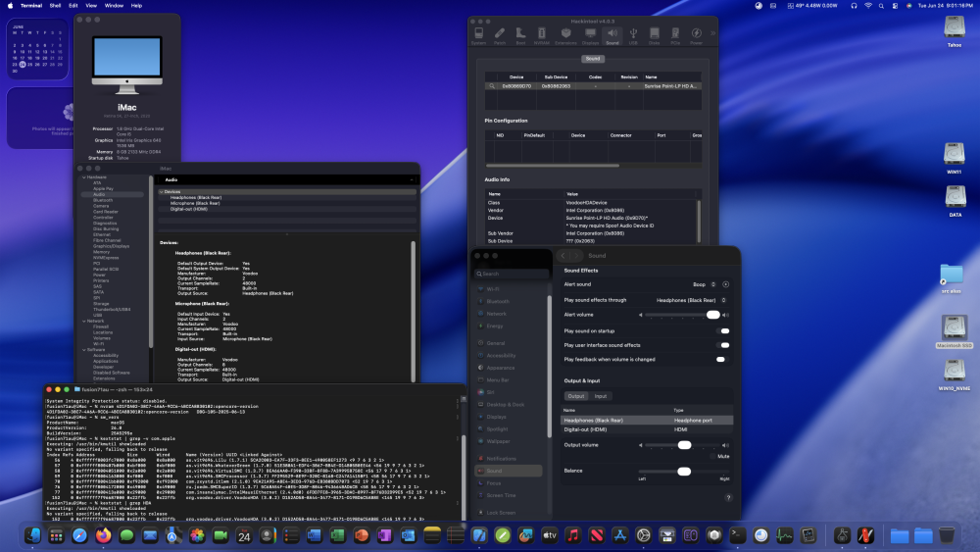Focus the System Settings Search field
980x552 pixels.
pos(512,274)
